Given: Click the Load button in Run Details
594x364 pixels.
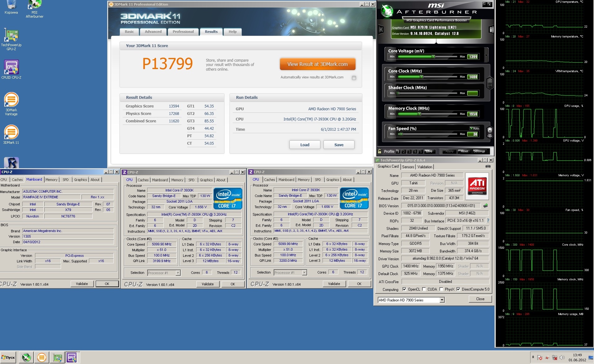Looking at the screenshot, I should click(305, 145).
